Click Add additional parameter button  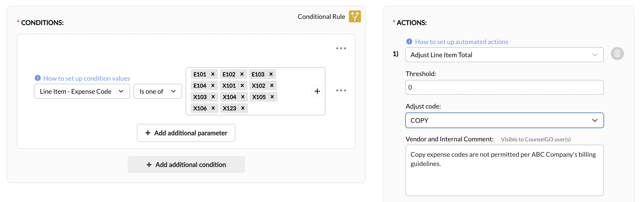click(x=186, y=133)
